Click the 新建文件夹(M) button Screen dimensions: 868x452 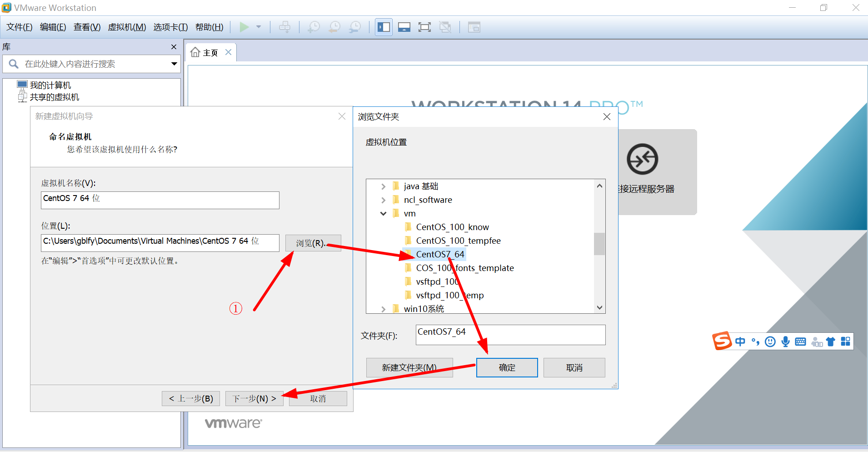[409, 367]
